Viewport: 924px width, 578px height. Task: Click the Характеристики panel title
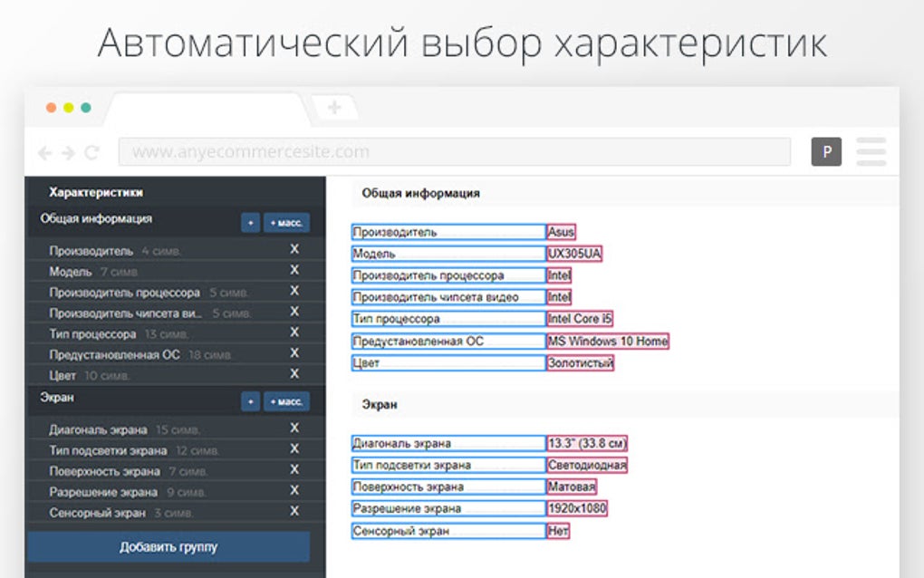pyautogui.click(x=96, y=193)
